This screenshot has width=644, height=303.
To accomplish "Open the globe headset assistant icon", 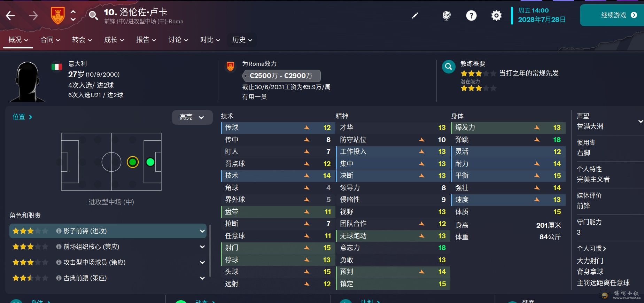I will 446,16.
